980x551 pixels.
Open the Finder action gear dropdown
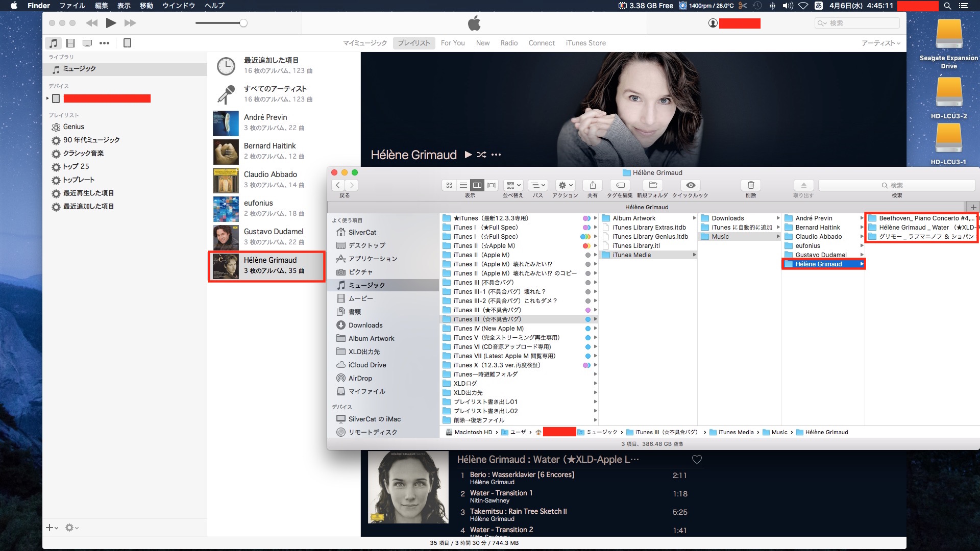[565, 185]
